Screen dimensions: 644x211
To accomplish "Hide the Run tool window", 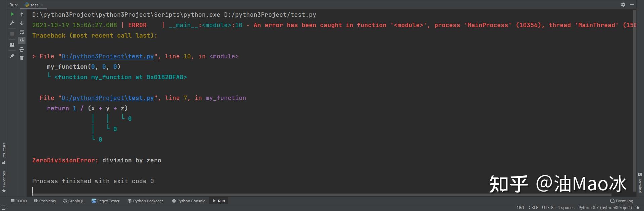I will (632, 5).
